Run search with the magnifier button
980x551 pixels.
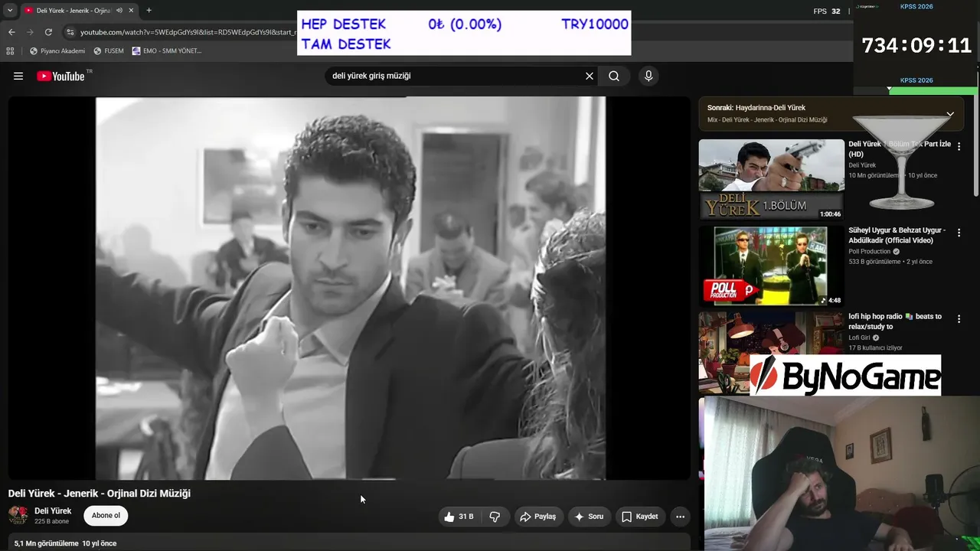tap(614, 76)
